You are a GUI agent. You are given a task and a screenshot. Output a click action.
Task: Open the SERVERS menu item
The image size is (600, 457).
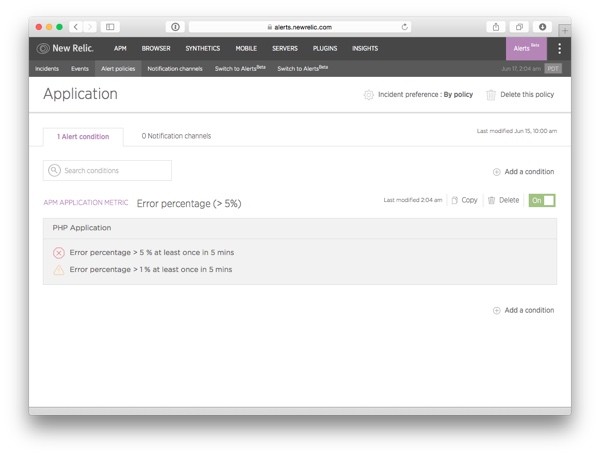[285, 48]
